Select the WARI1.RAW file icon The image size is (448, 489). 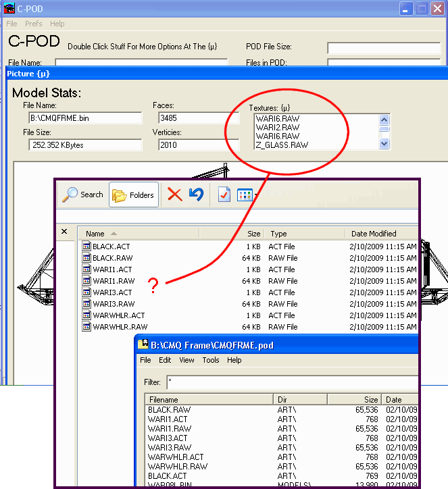pyautogui.click(x=86, y=281)
